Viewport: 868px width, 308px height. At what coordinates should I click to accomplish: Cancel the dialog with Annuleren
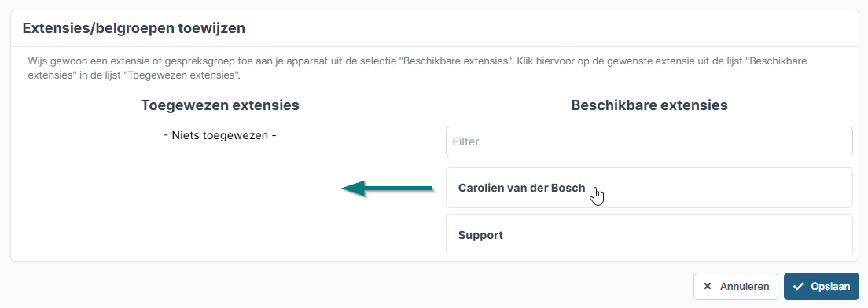[735, 287]
